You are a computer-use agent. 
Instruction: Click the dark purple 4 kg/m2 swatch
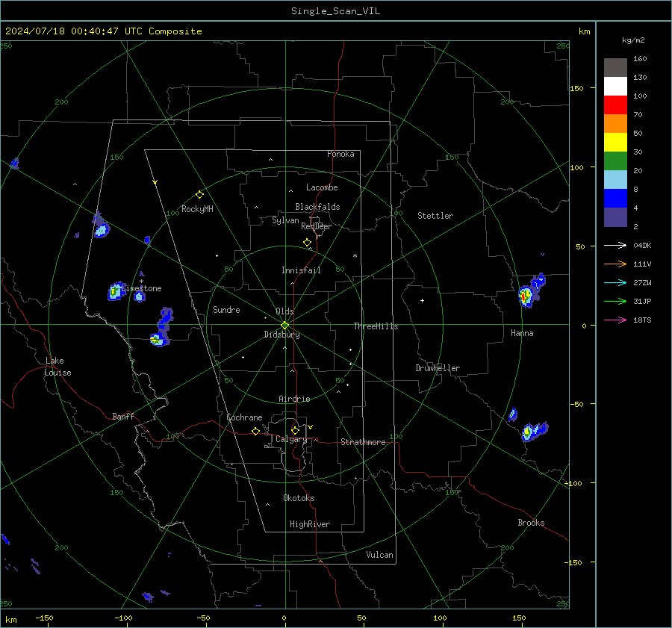pos(615,217)
